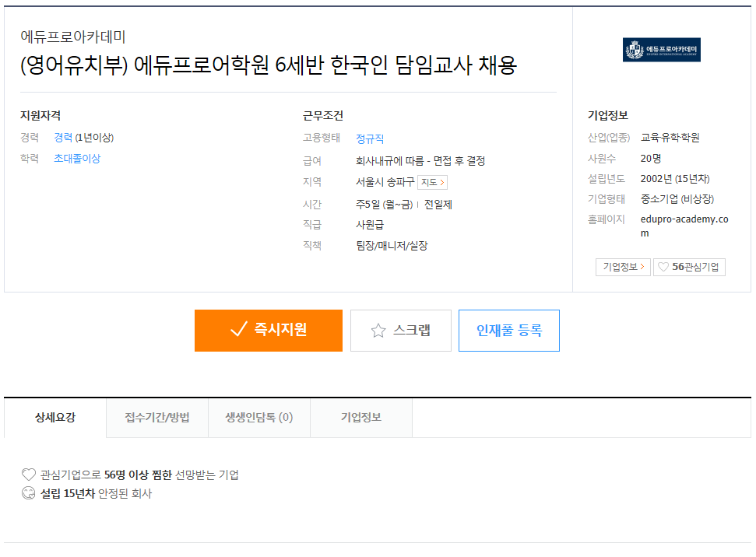This screenshot has width=756, height=557.
Task: Click the (1년이상) experience text
Action: [x=94, y=138]
